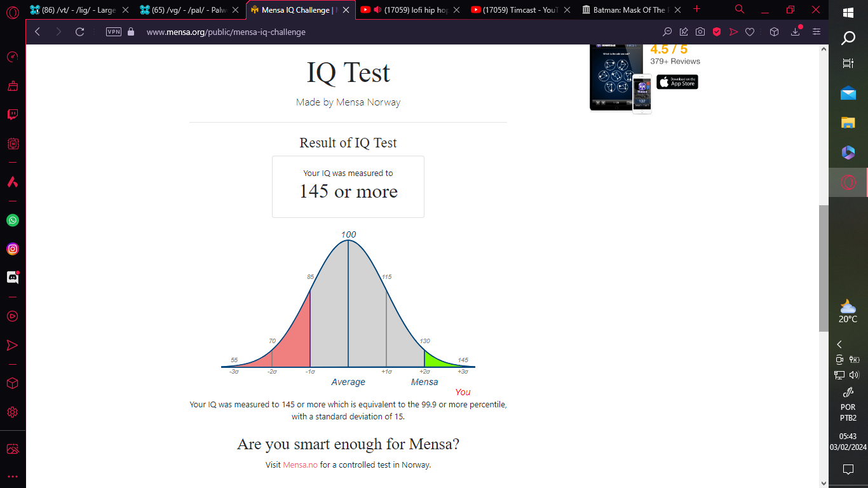The height and width of the screenshot is (488, 868).
Task: Open the ad blocker shield icon
Action: [x=717, y=32]
